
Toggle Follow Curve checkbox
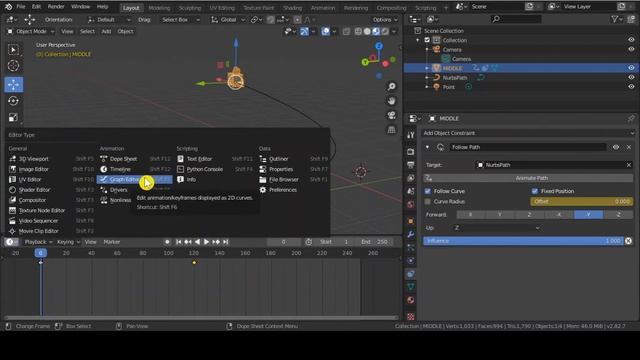pos(428,191)
